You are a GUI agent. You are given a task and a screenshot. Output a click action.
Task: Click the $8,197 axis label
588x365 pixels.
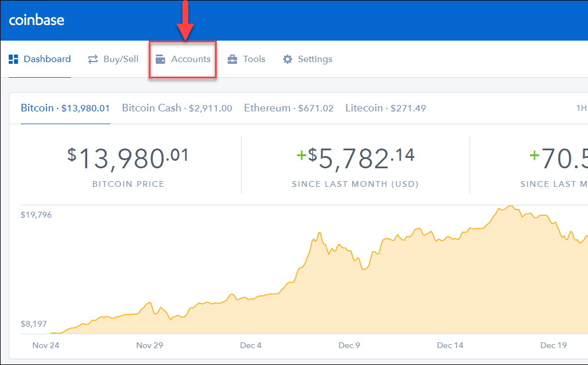point(34,324)
